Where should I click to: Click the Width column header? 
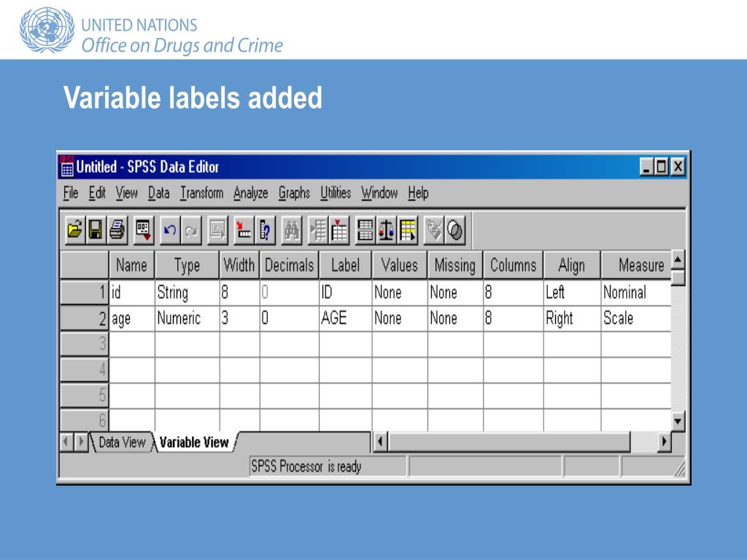click(239, 265)
